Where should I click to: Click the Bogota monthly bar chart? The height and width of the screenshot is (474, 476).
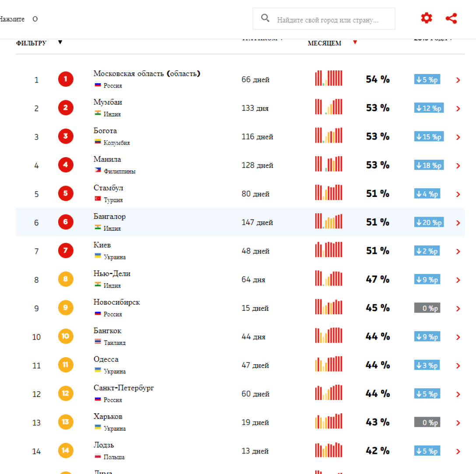click(x=329, y=135)
